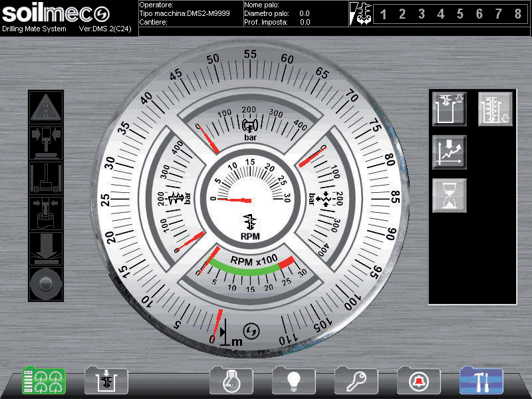The image size is (532, 399).
Task: Click the downward arrow impact icon
Action: coord(46,249)
